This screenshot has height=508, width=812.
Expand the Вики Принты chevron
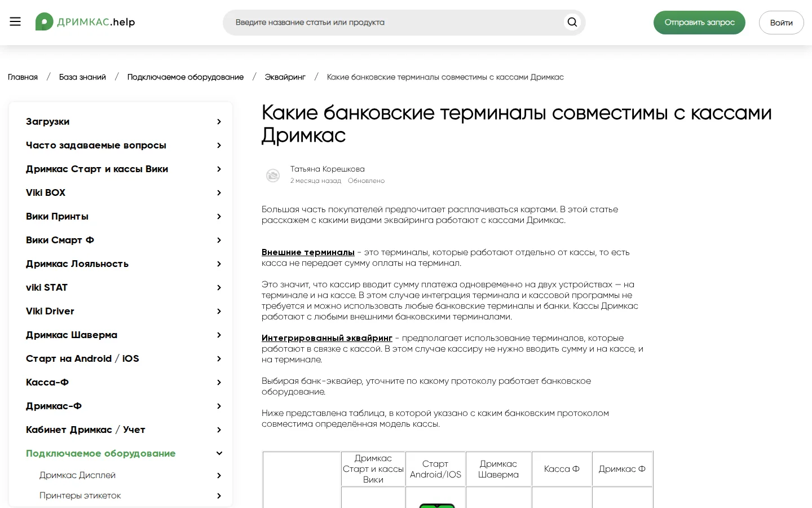[219, 217]
